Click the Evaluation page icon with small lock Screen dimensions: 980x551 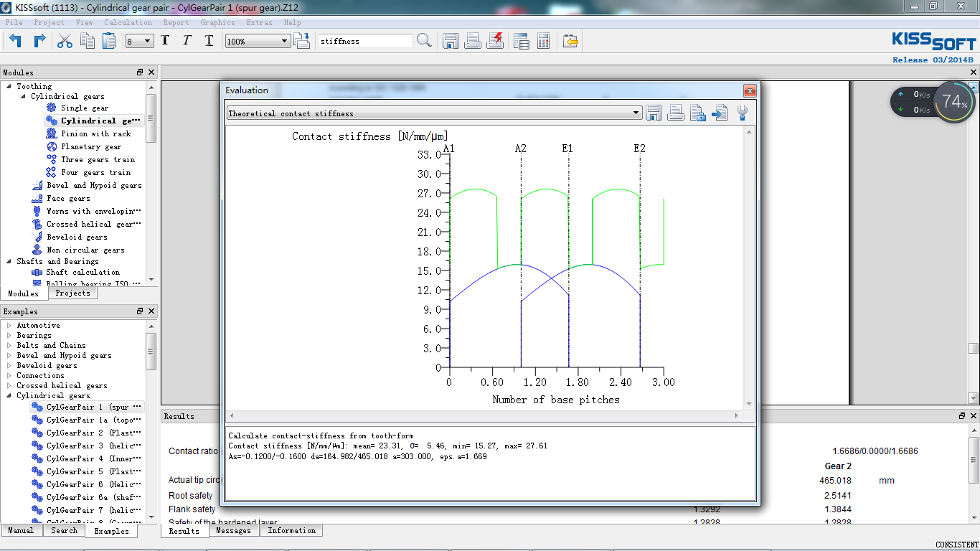(697, 113)
